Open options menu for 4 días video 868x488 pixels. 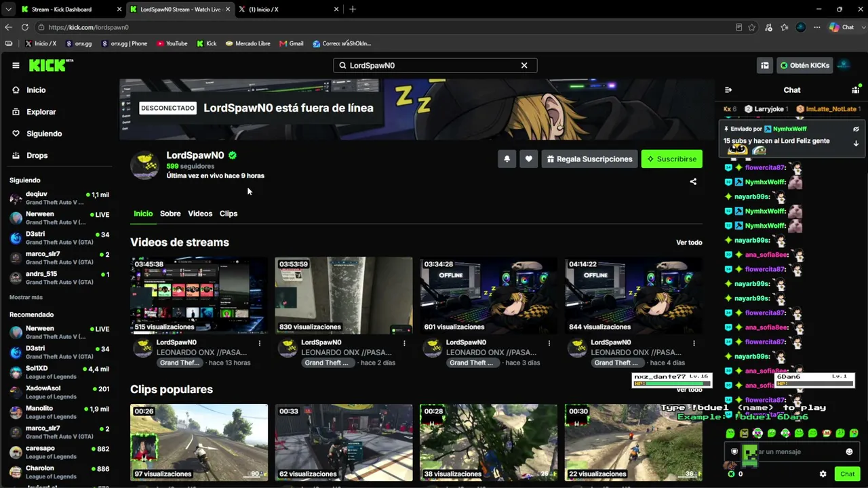tap(694, 343)
